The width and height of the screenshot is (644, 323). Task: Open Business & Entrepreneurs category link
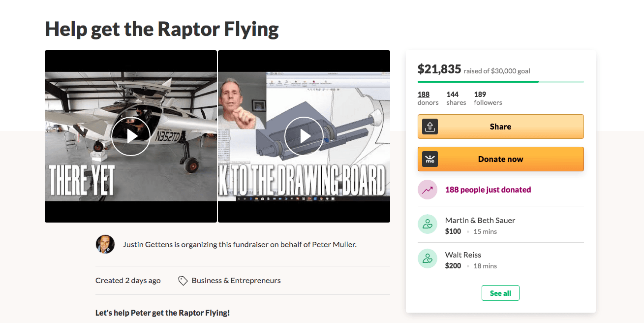point(236,281)
